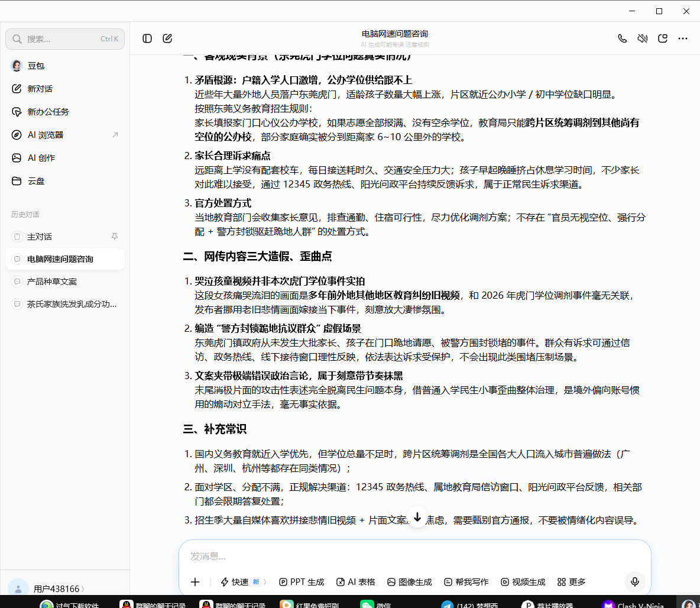Click the 历史对话 section label
Screen dimensions: 700x608
click(25, 215)
